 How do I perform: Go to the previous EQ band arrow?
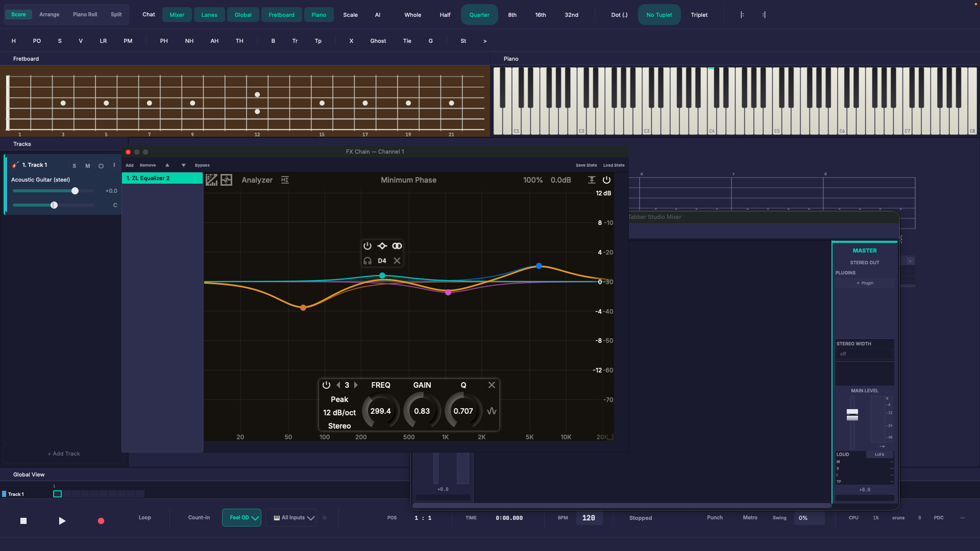tap(338, 385)
